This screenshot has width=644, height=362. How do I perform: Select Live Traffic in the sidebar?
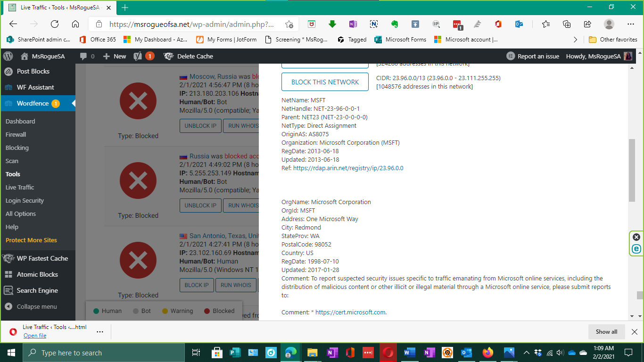pos(20,187)
